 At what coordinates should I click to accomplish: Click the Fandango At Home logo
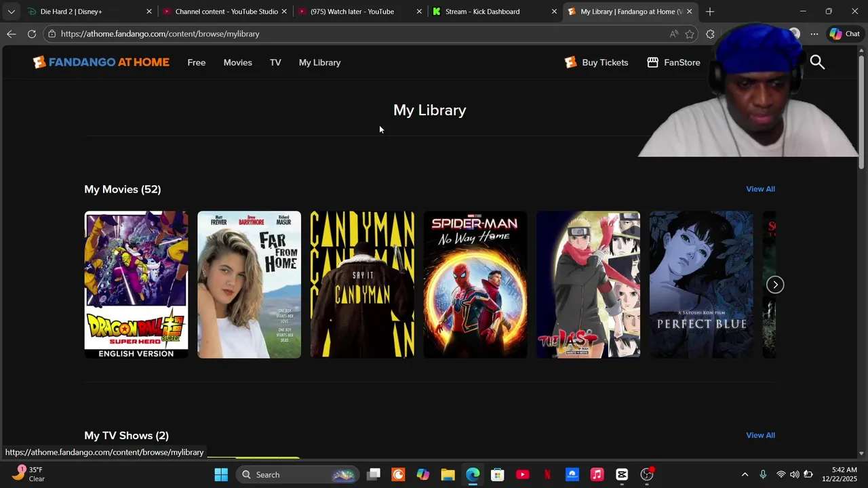[x=101, y=62]
